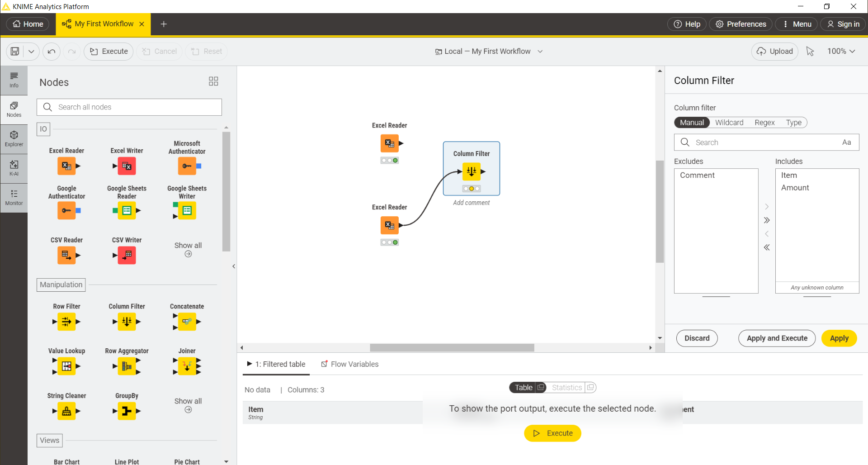868x465 pixels.
Task: Switch nodes panel to grid view
Action: (213, 81)
